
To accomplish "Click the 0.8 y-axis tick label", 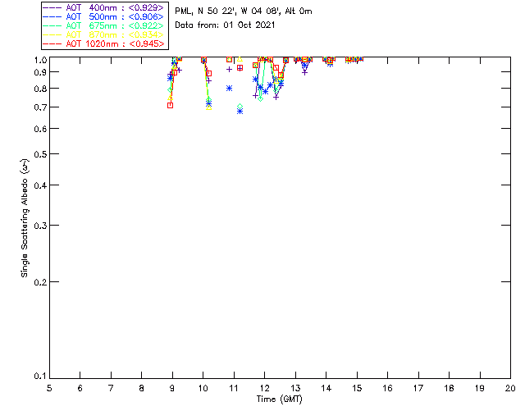I will [40, 89].
